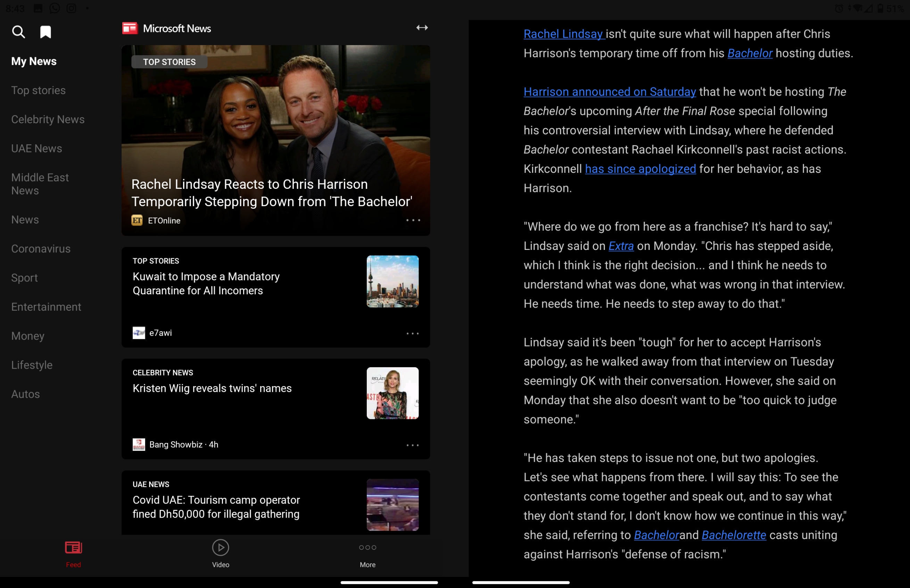
Task: Select Top stories in the sidebar
Action: pyautogui.click(x=38, y=91)
